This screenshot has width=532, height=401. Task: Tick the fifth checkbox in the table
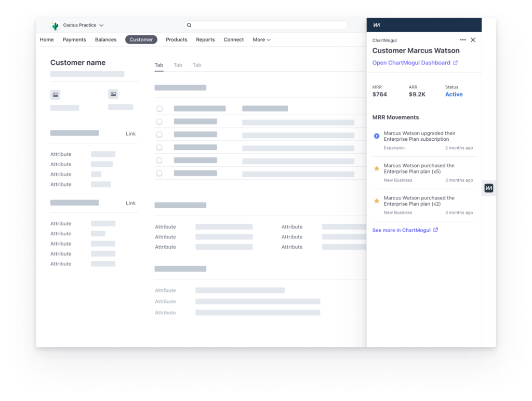tap(159, 160)
